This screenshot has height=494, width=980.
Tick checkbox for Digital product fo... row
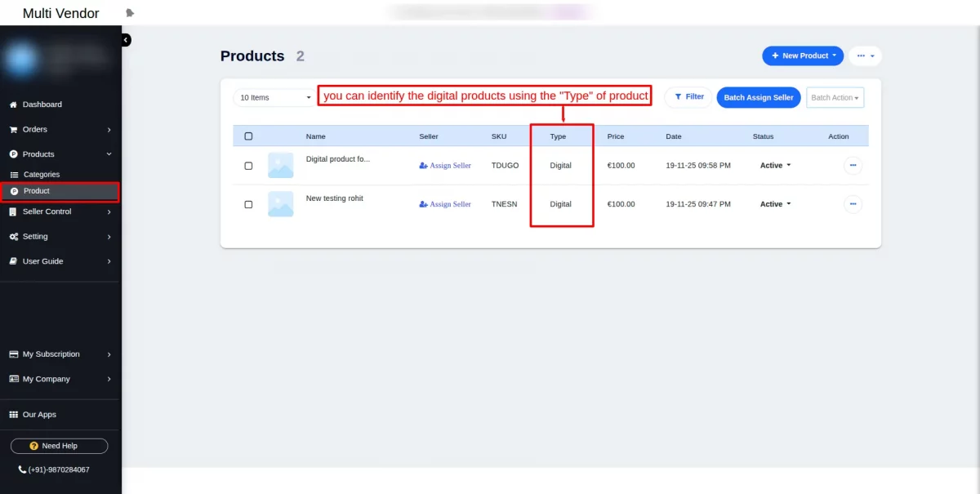pyautogui.click(x=248, y=166)
